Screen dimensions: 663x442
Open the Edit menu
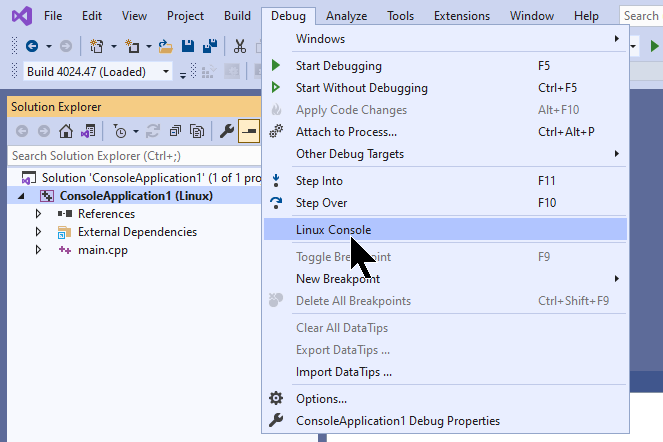92,16
